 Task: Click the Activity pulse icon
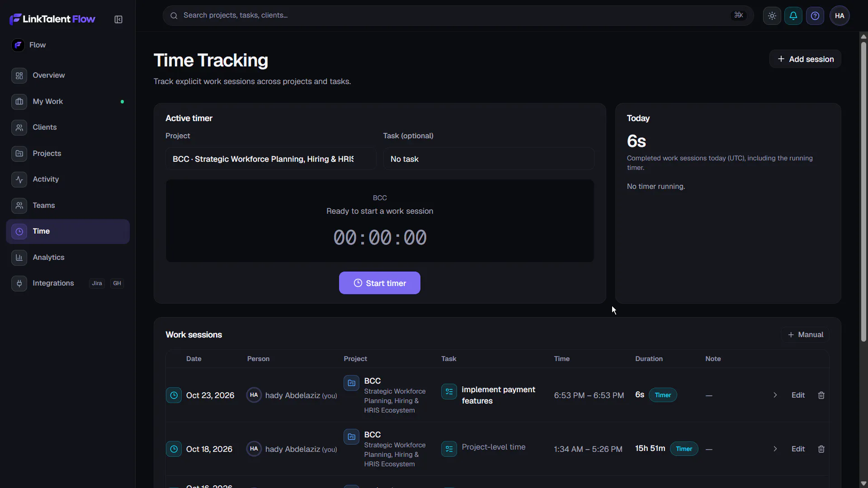click(x=19, y=179)
